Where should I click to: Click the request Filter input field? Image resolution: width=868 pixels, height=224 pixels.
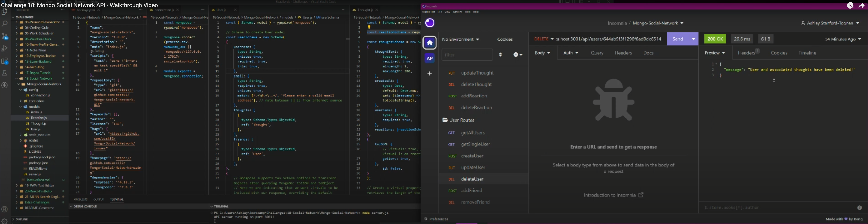click(x=467, y=55)
